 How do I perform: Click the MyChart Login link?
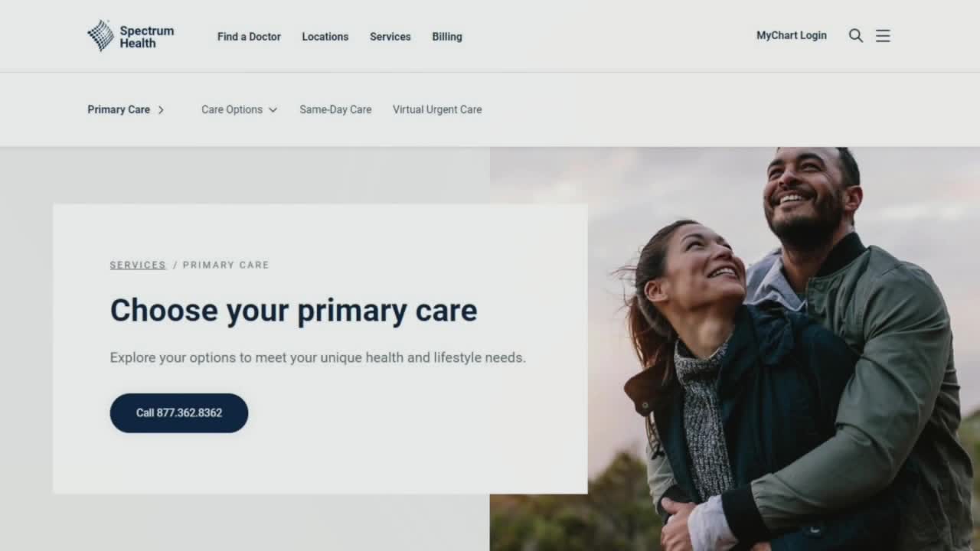click(792, 36)
